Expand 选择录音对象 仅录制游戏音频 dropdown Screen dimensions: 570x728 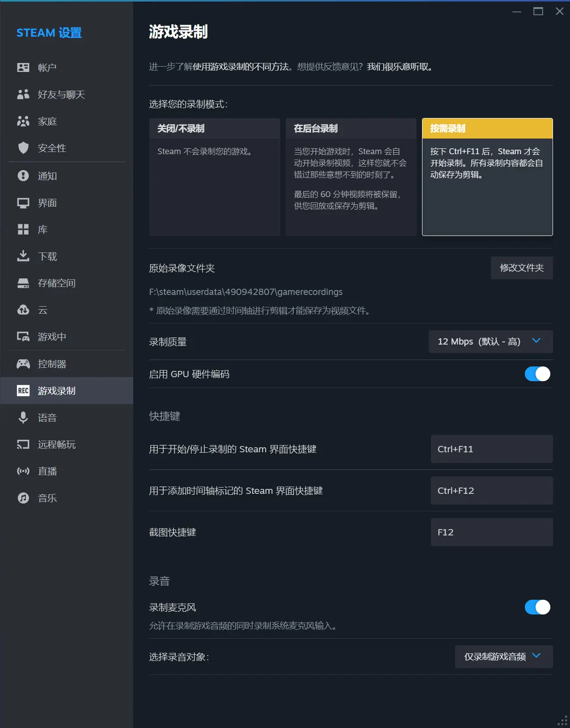click(504, 656)
